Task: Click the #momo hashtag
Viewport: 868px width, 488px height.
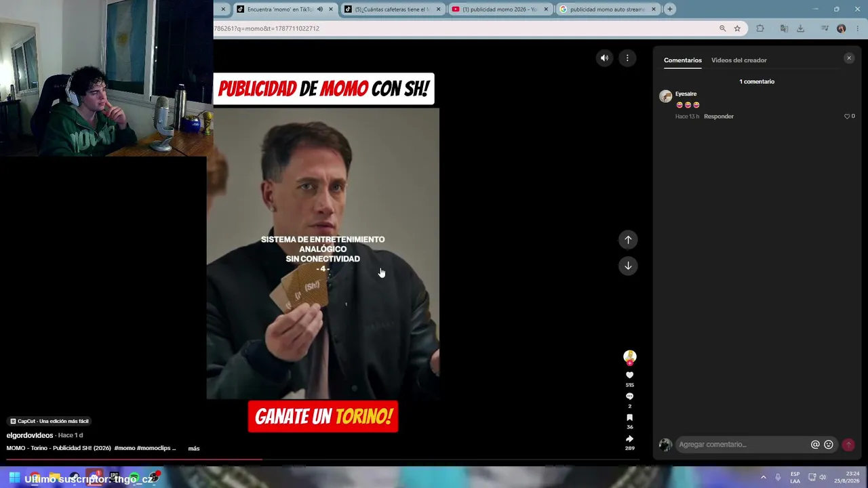Action: [x=125, y=448]
